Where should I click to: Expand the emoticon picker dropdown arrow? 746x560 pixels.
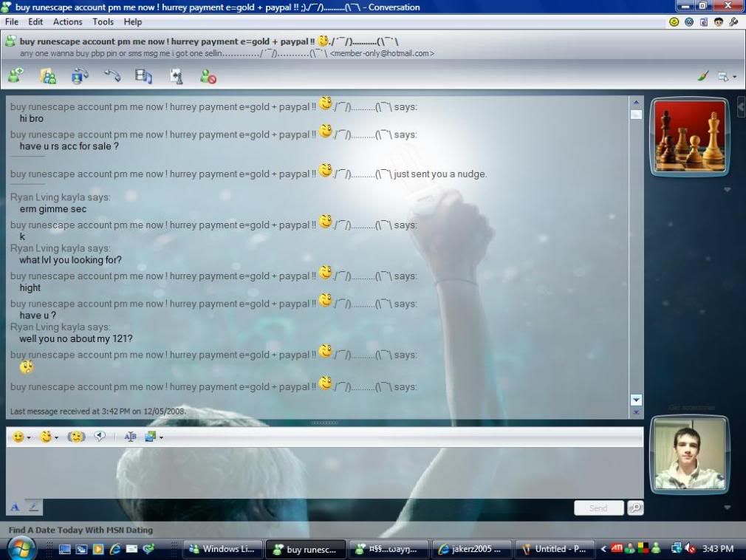pos(30,437)
